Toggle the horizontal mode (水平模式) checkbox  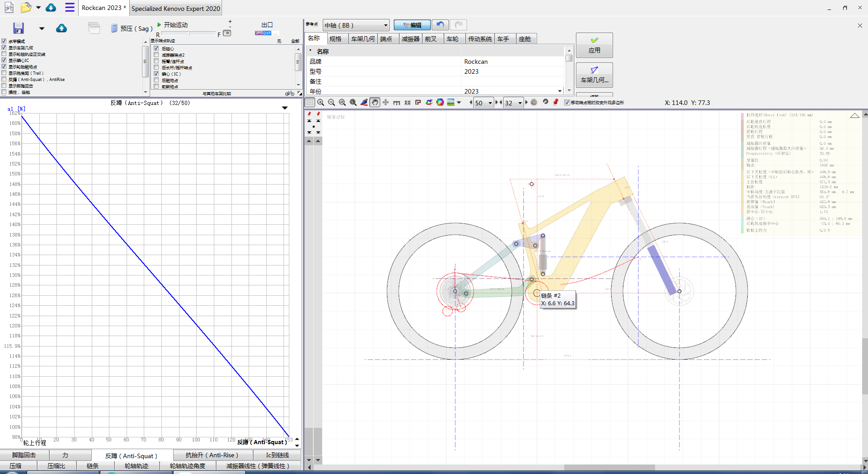[x=4, y=41]
